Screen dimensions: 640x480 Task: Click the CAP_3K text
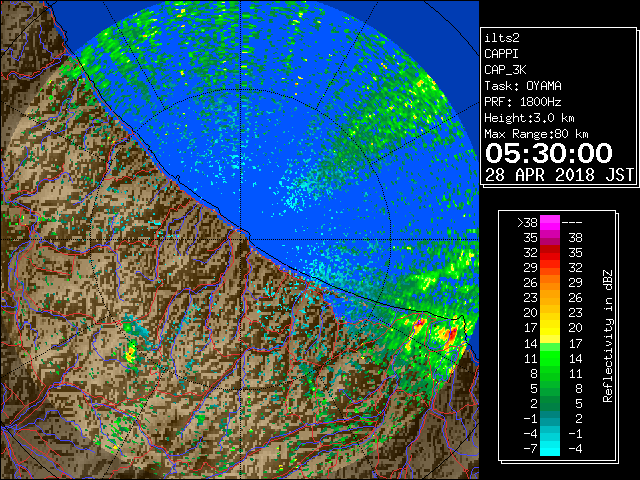pyautogui.click(x=505, y=70)
